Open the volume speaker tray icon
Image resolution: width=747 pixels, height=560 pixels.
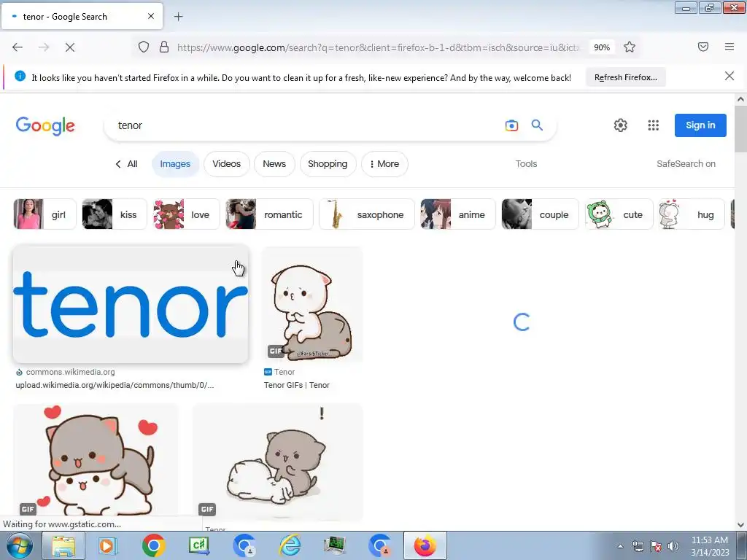click(x=673, y=546)
